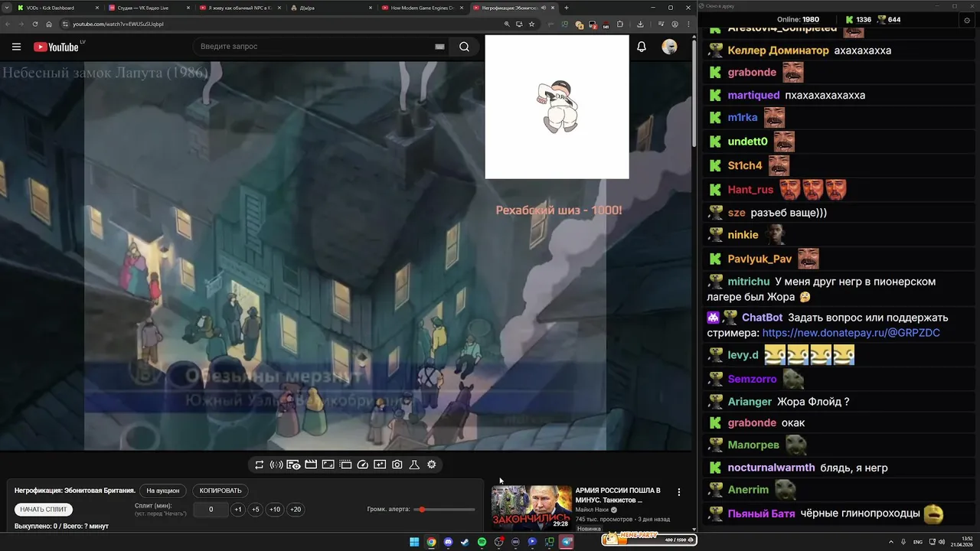This screenshot has height=551, width=980.
Task: Switch to the VK Видео Live studio tab
Action: pos(149,8)
